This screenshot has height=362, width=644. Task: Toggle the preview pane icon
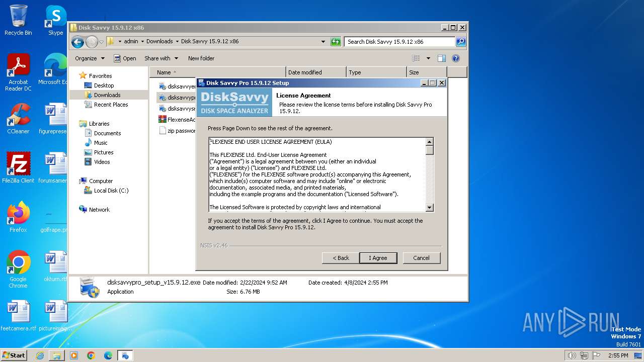pyautogui.click(x=441, y=58)
